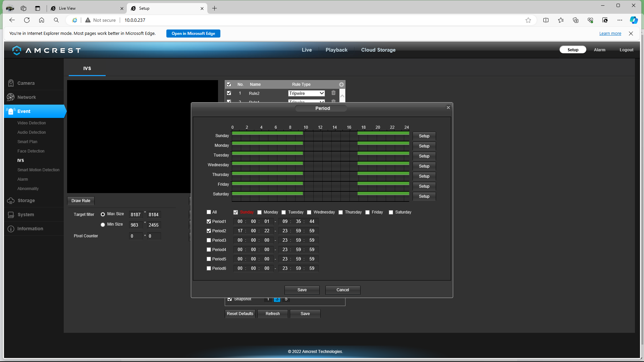Viewport: 644px width, 362px height.
Task: Open Copilot icon in browser toolbar
Action: [634, 20]
